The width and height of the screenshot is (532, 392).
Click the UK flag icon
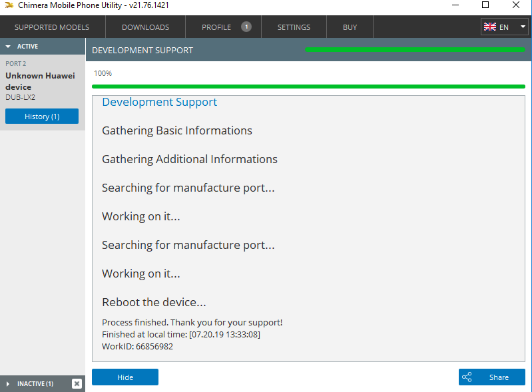(x=490, y=27)
